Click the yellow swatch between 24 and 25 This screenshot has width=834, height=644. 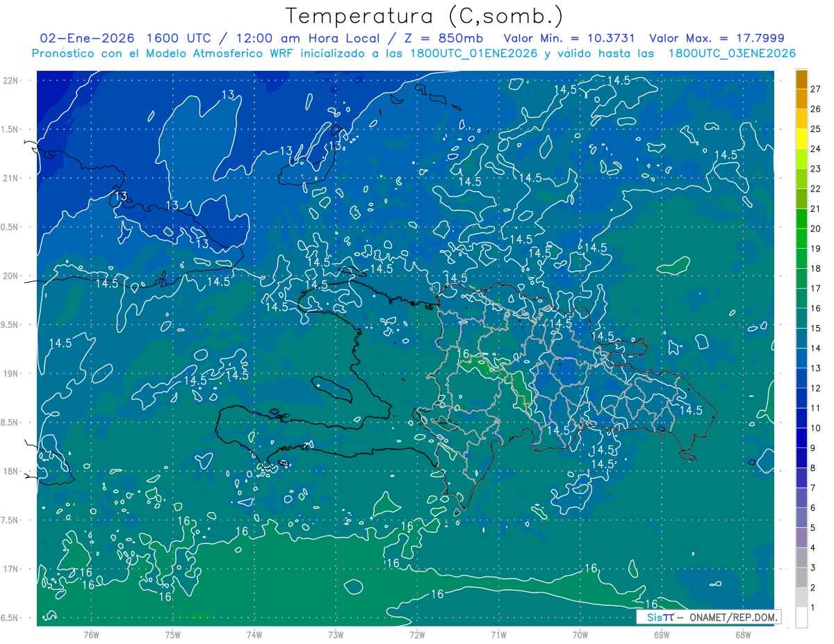[801, 139]
